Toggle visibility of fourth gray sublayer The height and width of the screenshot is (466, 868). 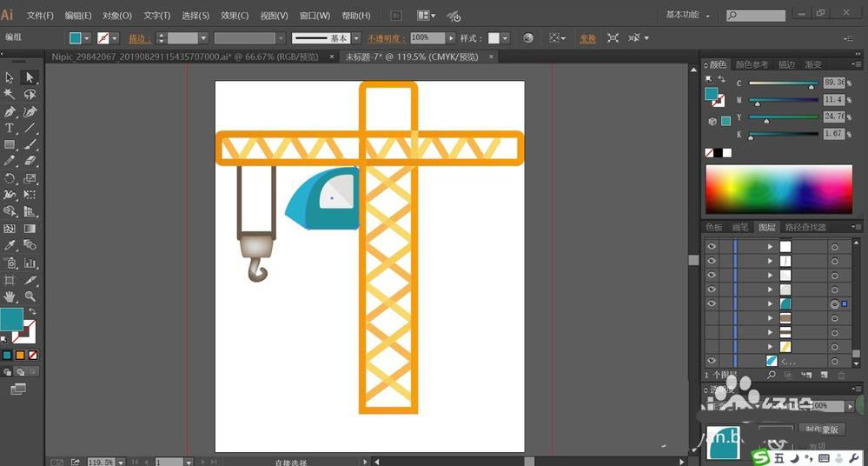click(x=712, y=290)
